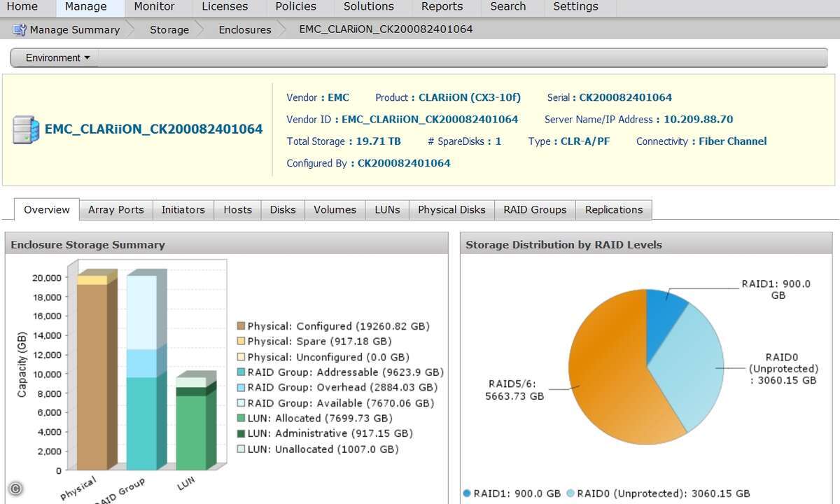Click the Manage Summary breadcrumb icon
The width and height of the screenshot is (840, 504).
[x=20, y=30]
